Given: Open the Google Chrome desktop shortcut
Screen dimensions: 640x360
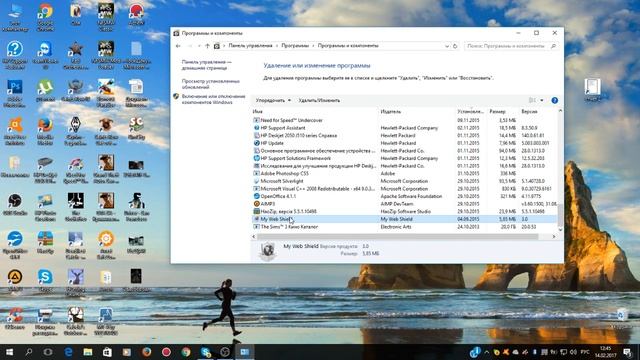Looking at the screenshot, I should [x=45, y=18].
